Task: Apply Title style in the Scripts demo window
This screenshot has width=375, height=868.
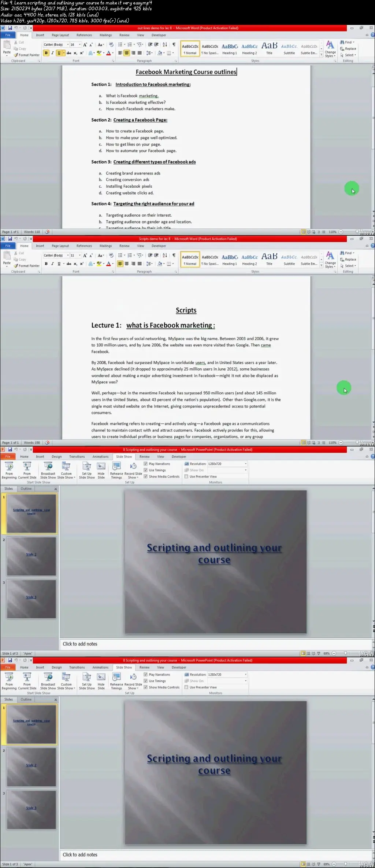Action: (x=269, y=260)
